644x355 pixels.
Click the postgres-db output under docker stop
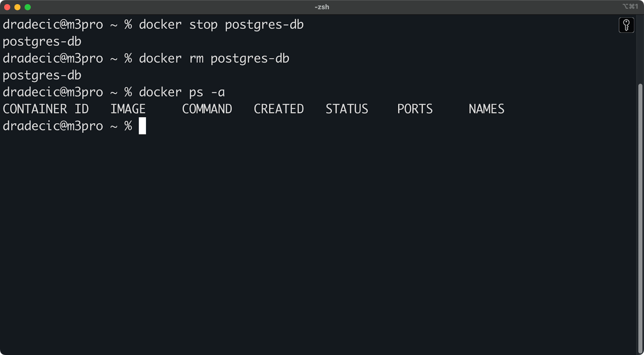coord(42,41)
